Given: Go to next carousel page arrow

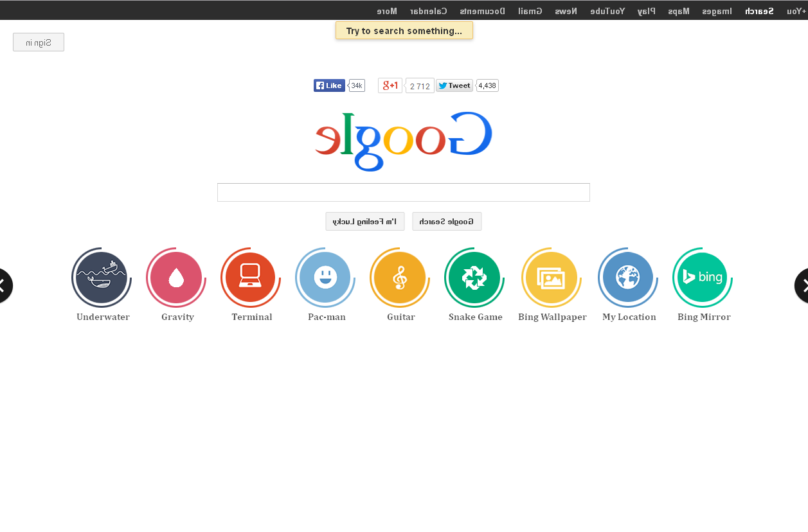Looking at the screenshot, I should (x=801, y=286).
